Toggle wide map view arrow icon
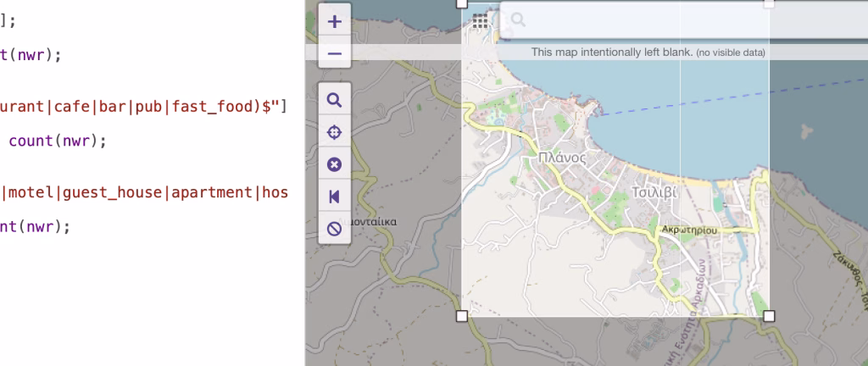This screenshot has height=366, width=868. click(334, 197)
